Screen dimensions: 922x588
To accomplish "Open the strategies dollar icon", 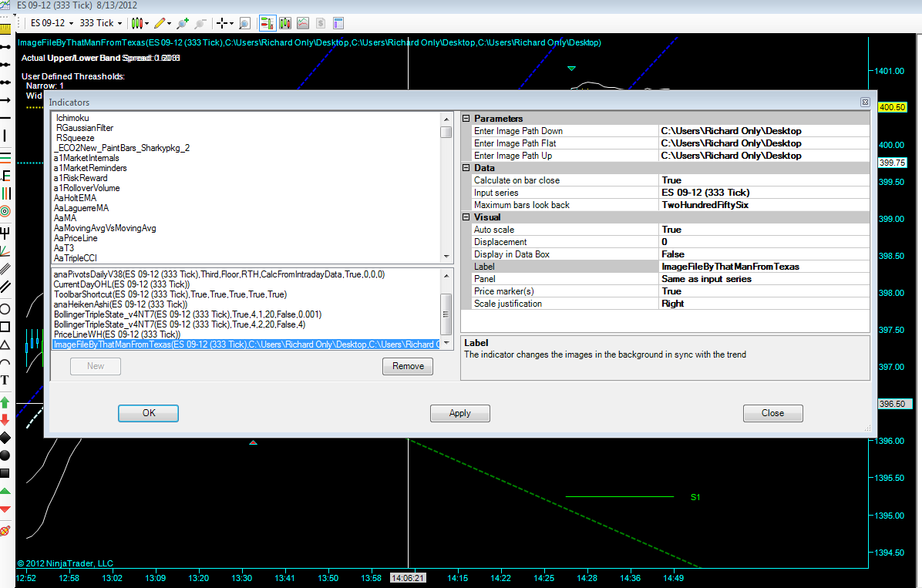I will tap(321, 24).
